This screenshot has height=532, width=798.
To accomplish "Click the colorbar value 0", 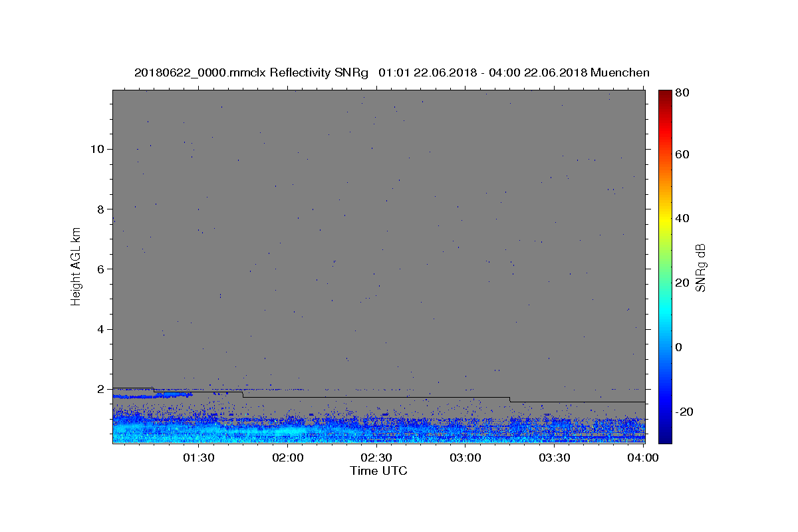I will tap(678, 347).
